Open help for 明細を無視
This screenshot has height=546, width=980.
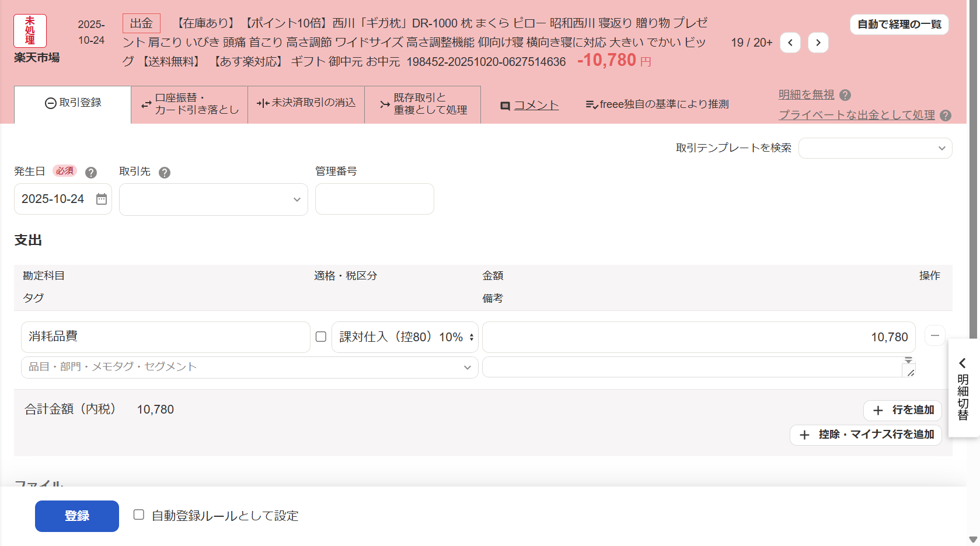(845, 95)
